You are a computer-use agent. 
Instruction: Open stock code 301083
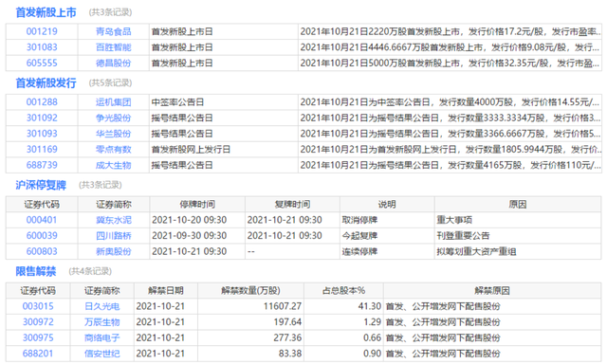42,47
